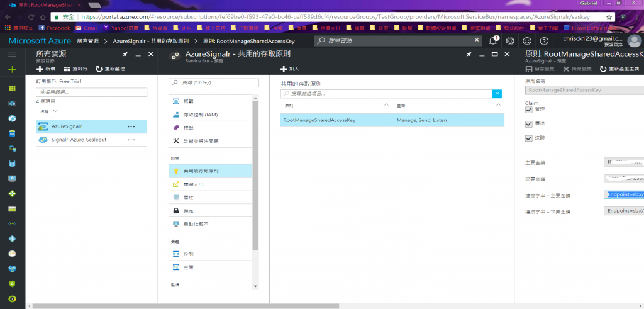Click the smiley feedback icon
Image resolution: width=644 pixels, height=309 pixels.
pyautogui.click(x=526, y=41)
